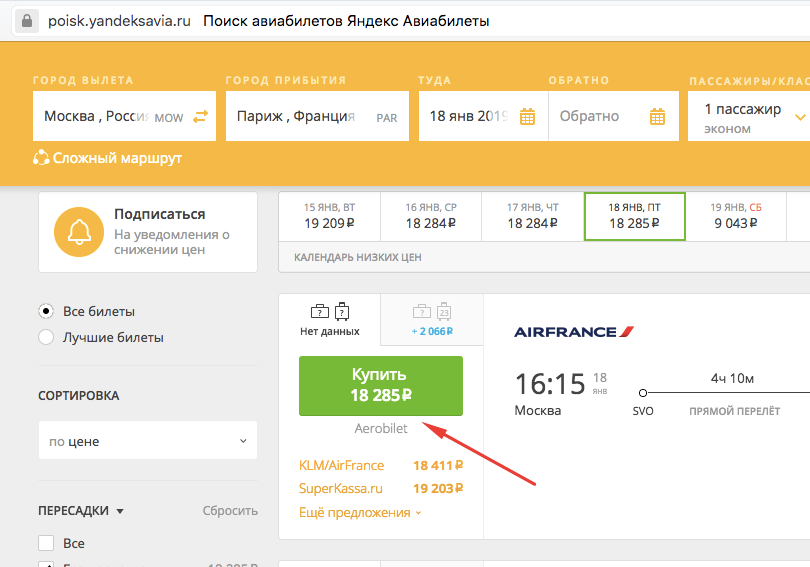Click Air France airline logo

573,332
